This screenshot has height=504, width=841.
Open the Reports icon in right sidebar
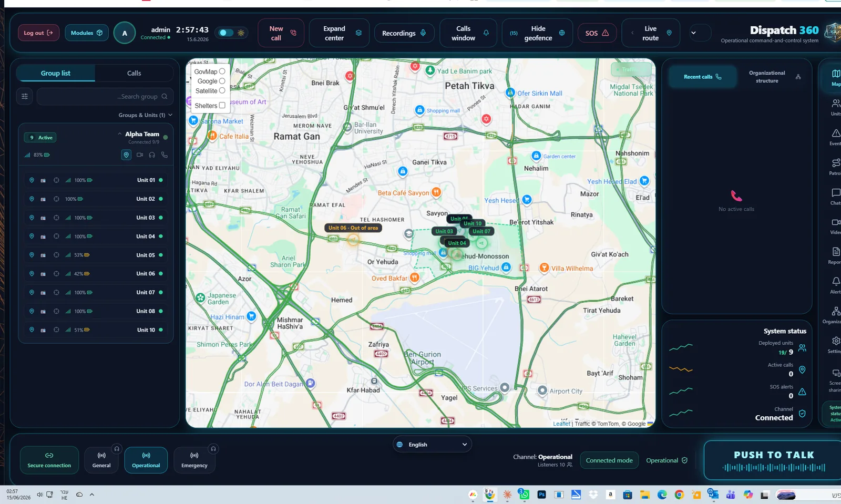click(835, 255)
